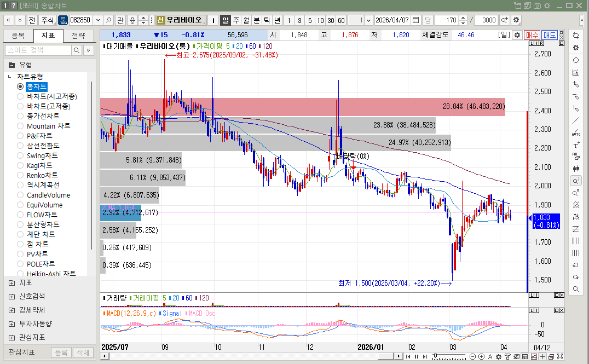Open the stock code 082850 dropdown

coord(98,20)
